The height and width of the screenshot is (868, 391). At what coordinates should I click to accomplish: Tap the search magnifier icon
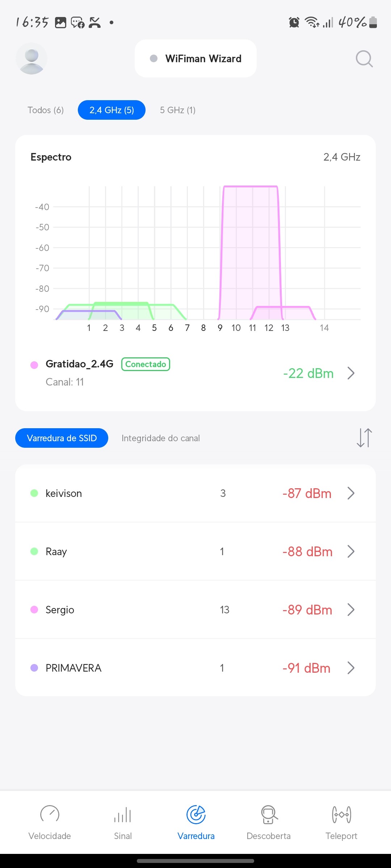click(364, 59)
